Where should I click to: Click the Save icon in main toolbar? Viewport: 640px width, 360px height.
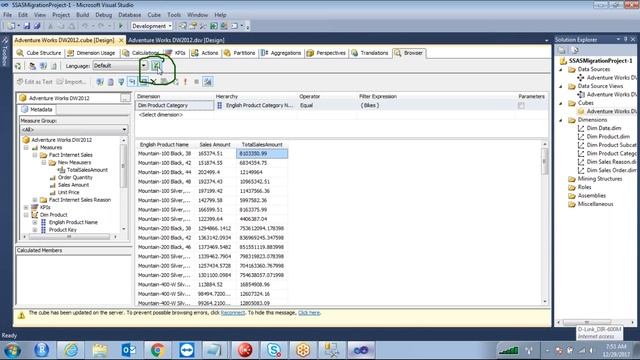tap(27, 26)
